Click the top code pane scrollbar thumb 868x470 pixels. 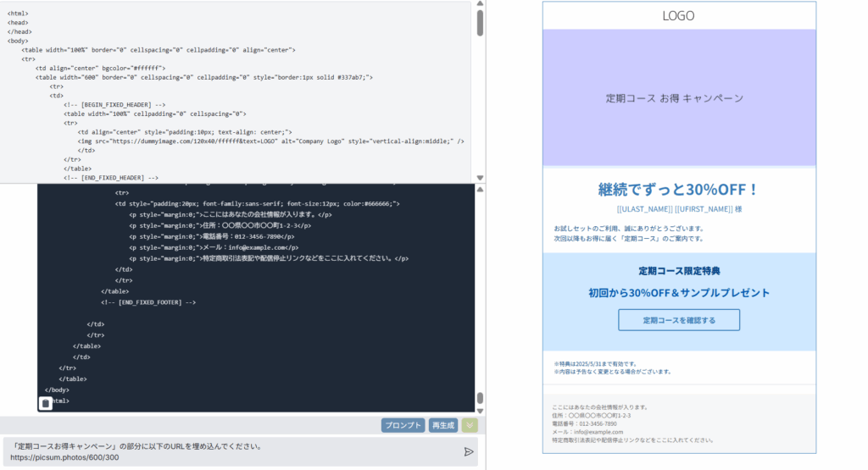click(x=480, y=24)
